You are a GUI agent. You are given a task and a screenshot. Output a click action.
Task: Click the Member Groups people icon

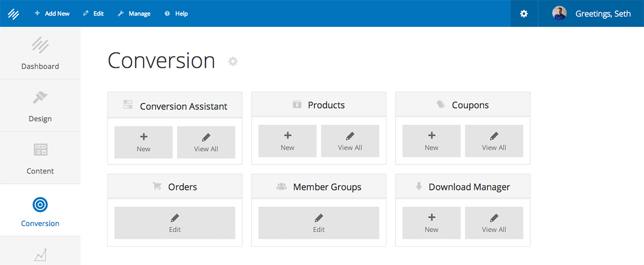coord(282,187)
